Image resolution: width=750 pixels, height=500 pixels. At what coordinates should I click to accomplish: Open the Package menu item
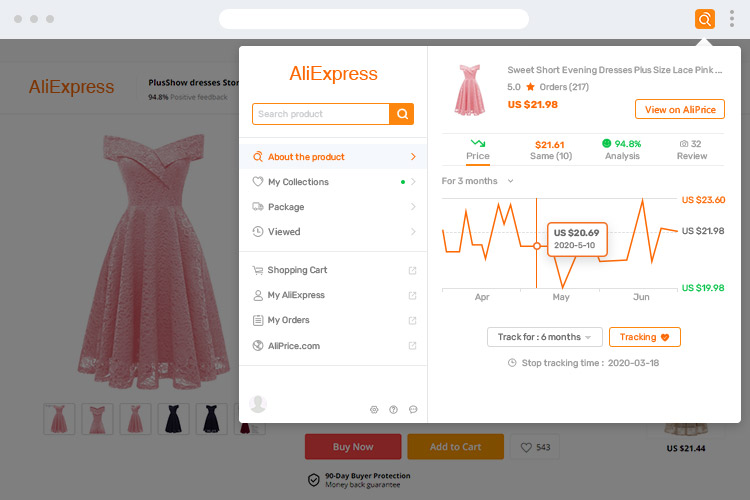[x=333, y=207]
